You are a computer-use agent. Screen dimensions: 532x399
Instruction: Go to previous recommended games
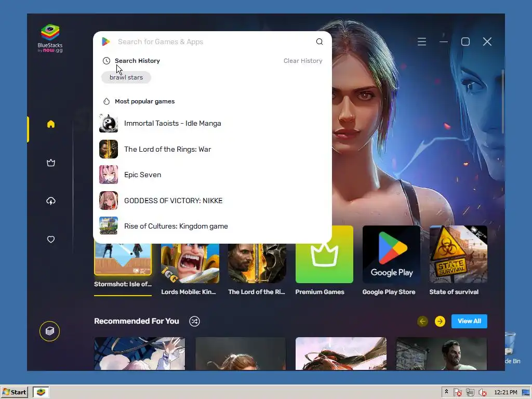[422, 321]
